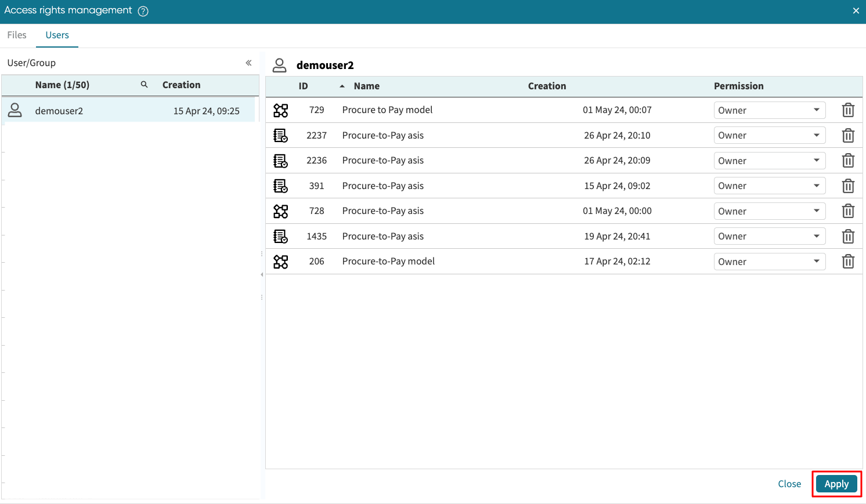Click the help question mark icon
866x504 pixels.
143,11
